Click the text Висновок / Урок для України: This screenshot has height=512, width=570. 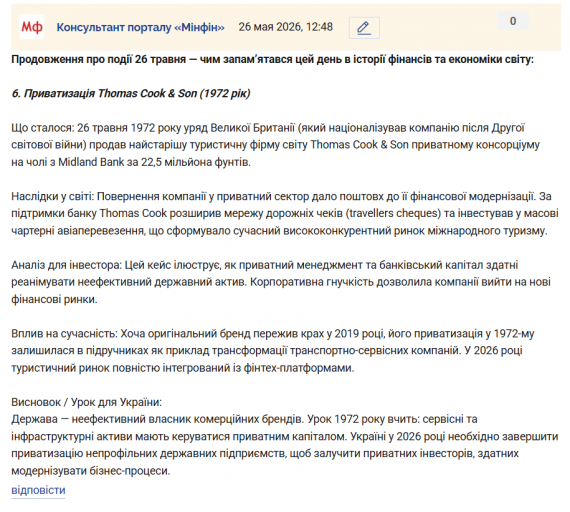tap(87, 402)
